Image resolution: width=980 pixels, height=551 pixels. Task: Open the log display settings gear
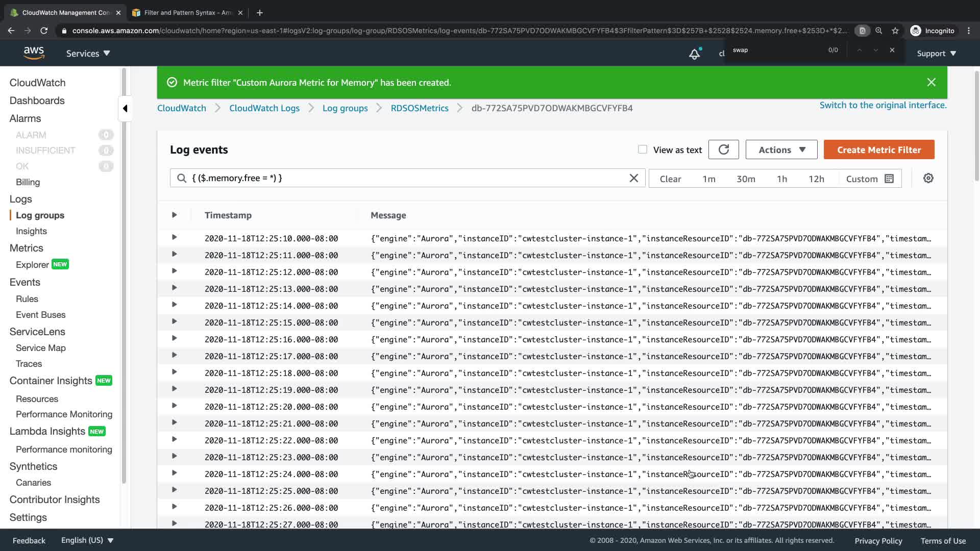(x=928, y=178)
